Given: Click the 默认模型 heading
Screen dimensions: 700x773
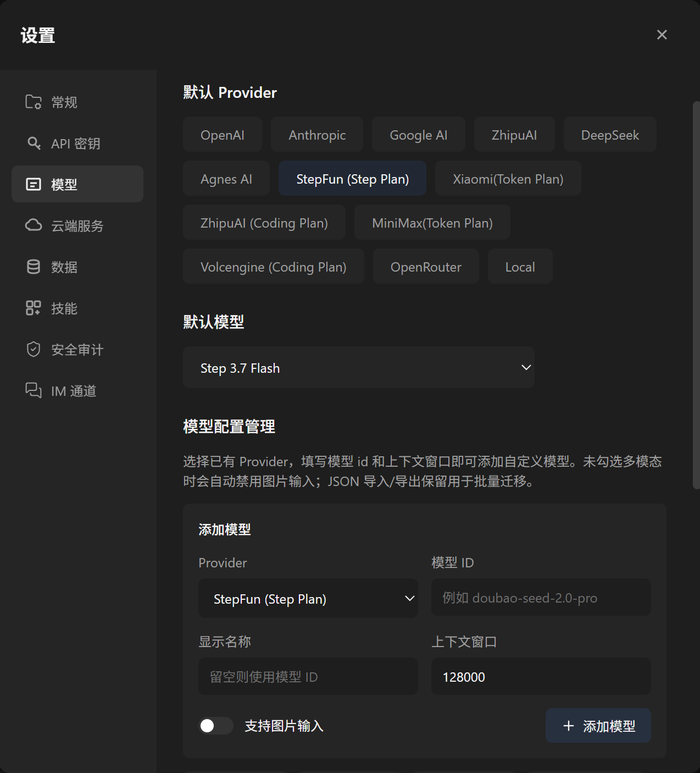Looking at the screenshot, I should [214, 322].
